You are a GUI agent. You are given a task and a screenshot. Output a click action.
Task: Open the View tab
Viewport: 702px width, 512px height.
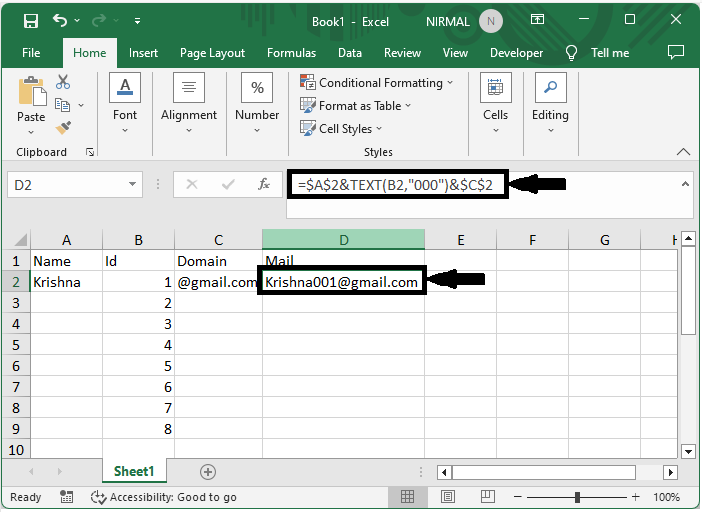coord(455,53)
